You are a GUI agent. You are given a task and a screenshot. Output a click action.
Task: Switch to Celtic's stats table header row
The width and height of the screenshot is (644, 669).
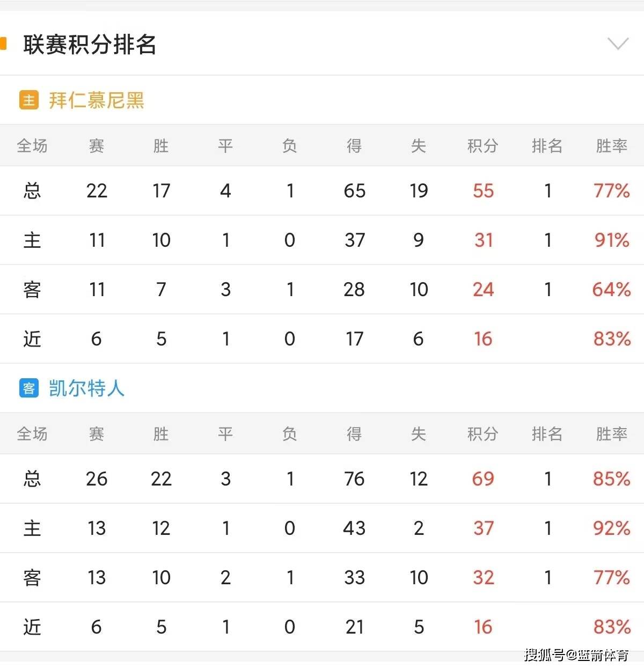click(322, 434)
